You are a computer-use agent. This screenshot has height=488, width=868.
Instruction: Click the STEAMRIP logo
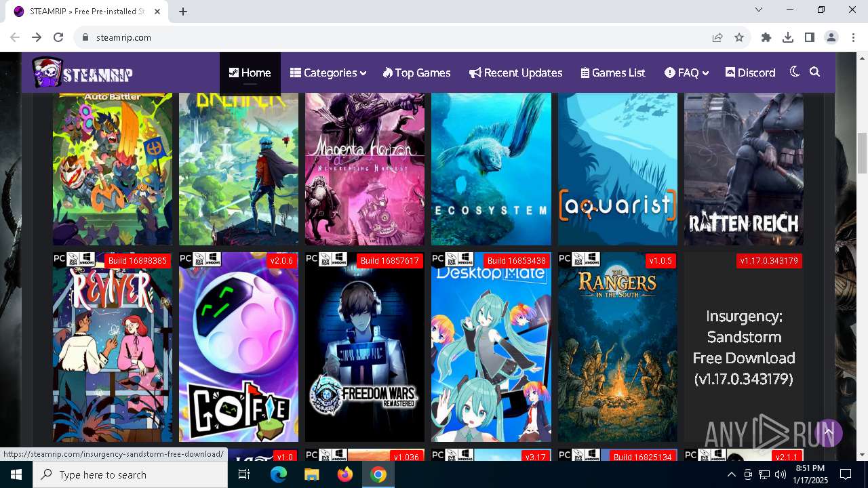82,73
